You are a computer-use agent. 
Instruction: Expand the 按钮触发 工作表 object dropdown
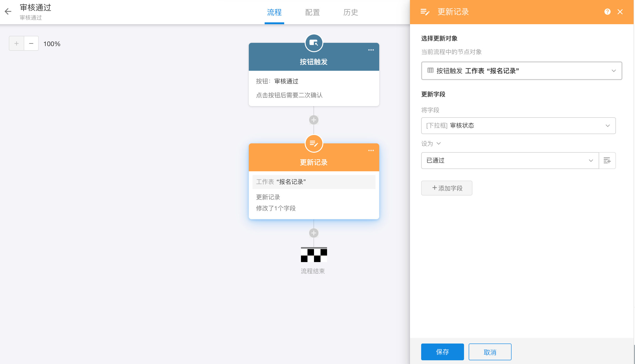[521, 71]
